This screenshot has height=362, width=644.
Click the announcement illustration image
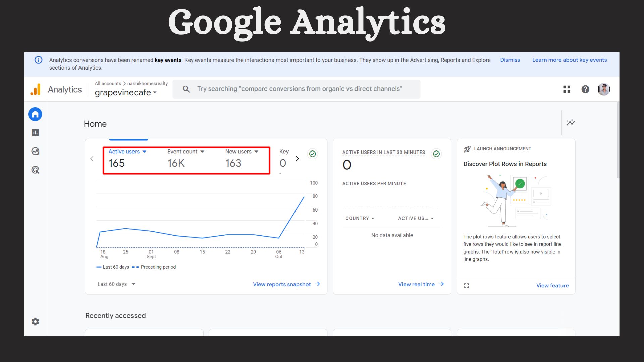(516, 200)
